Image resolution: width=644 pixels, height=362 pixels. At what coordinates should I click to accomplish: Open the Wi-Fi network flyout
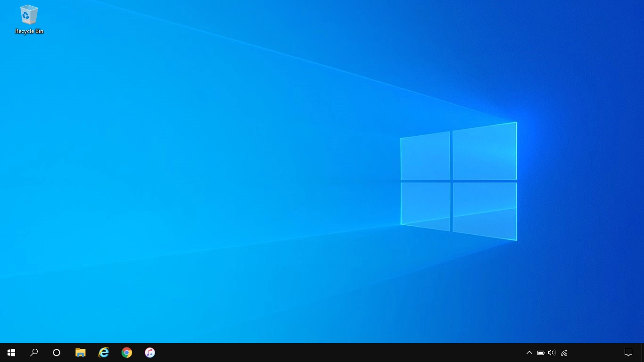click(563, 353)
